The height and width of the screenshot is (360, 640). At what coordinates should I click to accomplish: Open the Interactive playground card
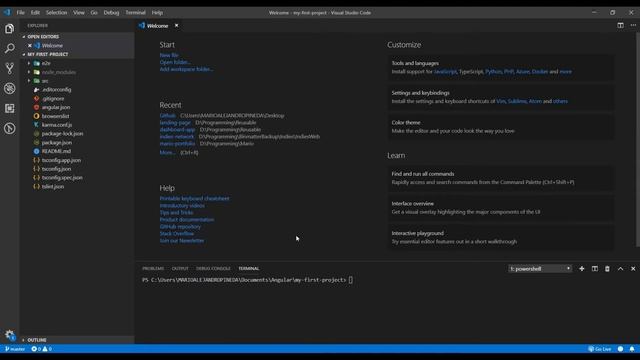pyautogui.click(x=500, y=237)
